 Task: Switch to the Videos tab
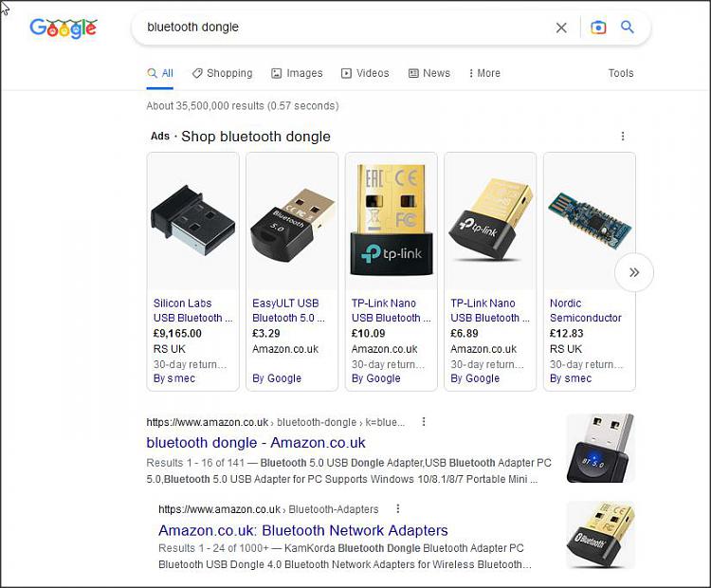pos(365,73)
